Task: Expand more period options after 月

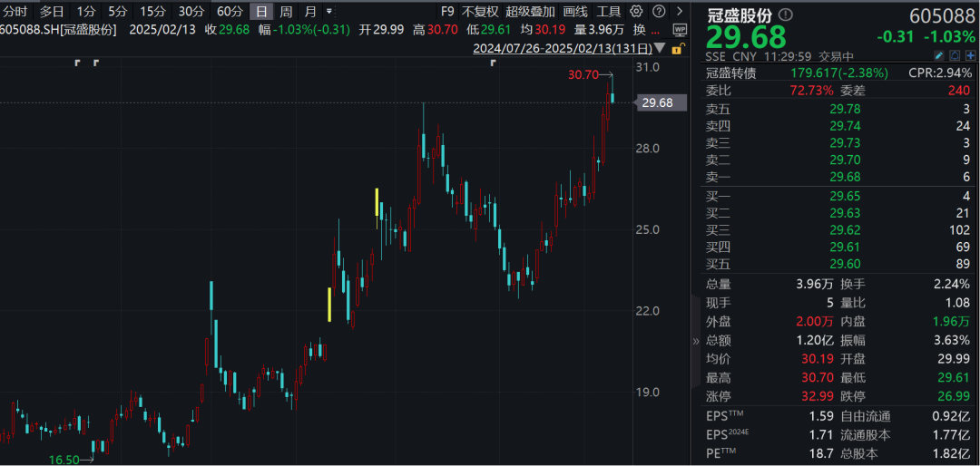Action: click(x=328, y=12)
